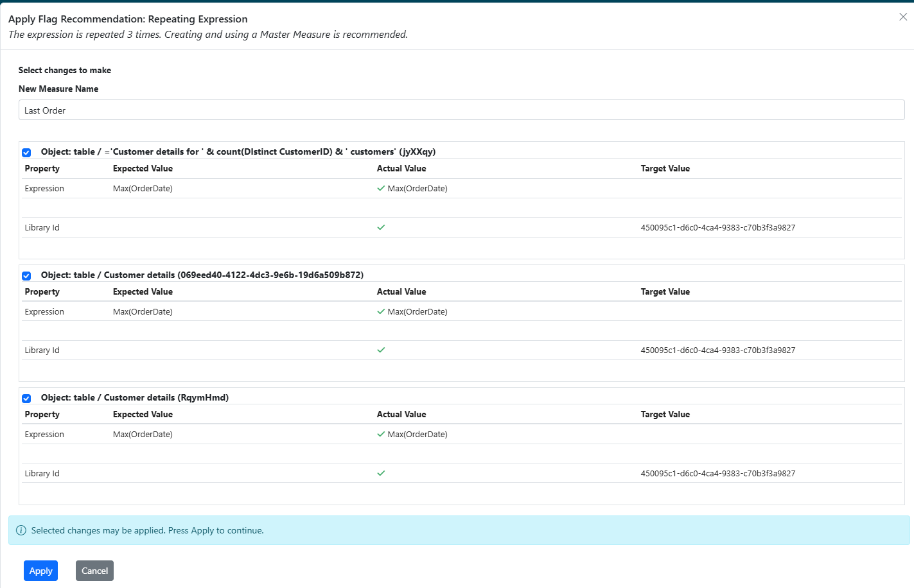Click Expression checkmark in 069eed40 table
914x588 pixels.
pos(381,312)
